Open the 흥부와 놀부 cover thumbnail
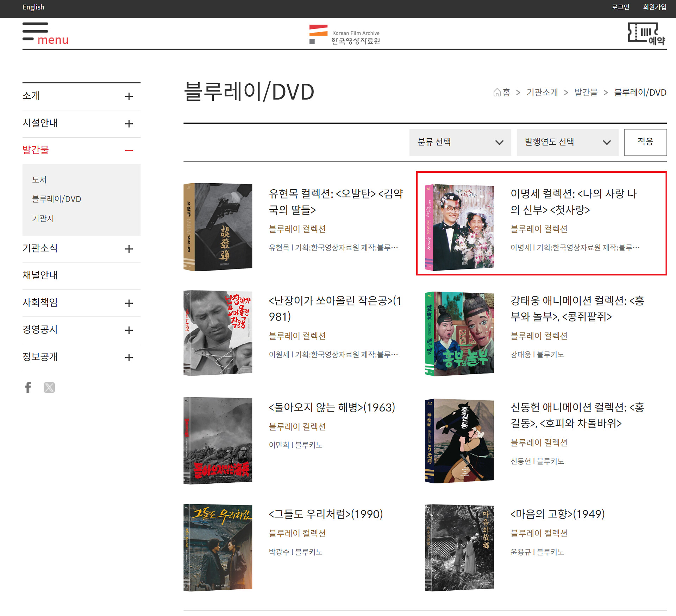 click(x=459, y=334)
